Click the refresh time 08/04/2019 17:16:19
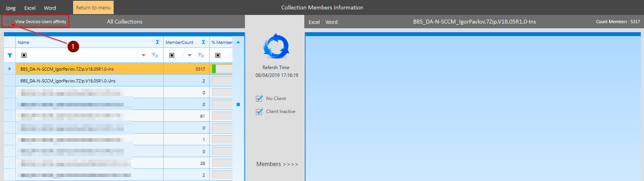Viewport: 644px width, 181px height. coord(277,75)
